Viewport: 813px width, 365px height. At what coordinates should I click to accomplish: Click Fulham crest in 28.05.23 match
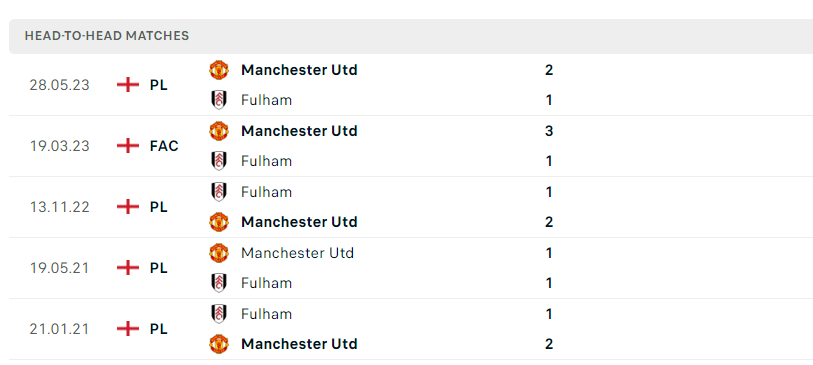point(219,100)
